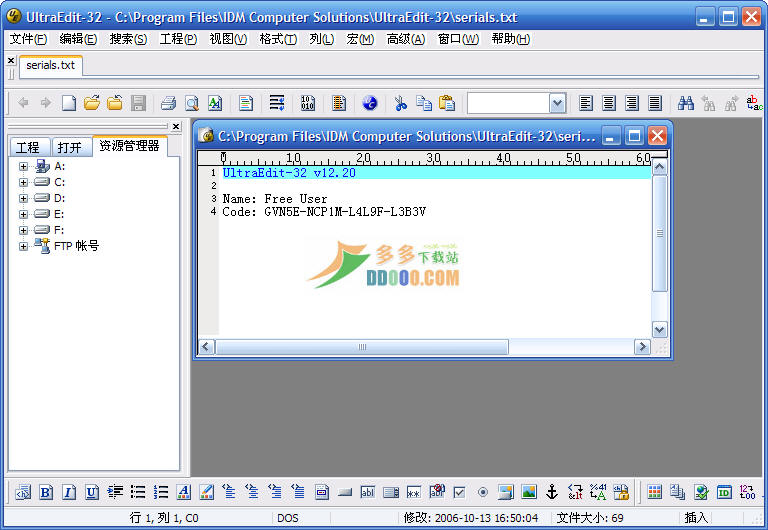Click the Copy icon in toolbar

pyautogui.click(x=424, y=103)
